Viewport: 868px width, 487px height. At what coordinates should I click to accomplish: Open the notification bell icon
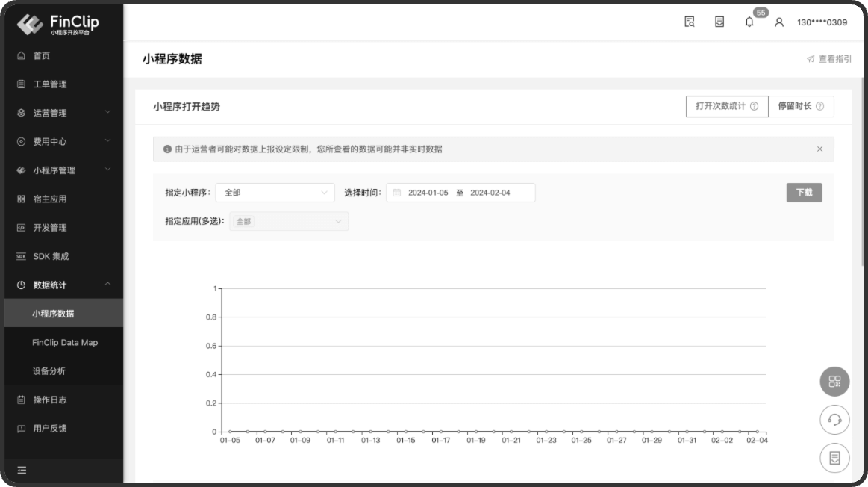[x=749, y=22]
